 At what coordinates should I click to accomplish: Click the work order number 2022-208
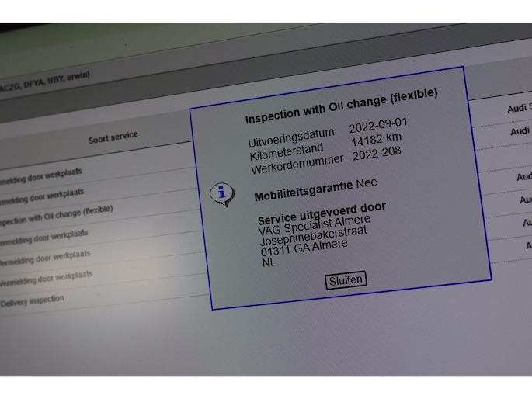click(377, 154)
